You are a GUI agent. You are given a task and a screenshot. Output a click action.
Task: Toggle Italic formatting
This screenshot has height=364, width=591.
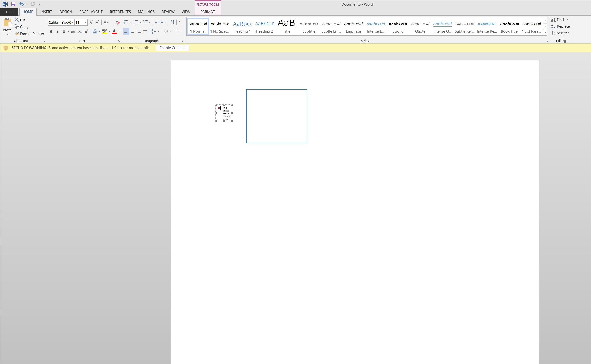point(57,31)
